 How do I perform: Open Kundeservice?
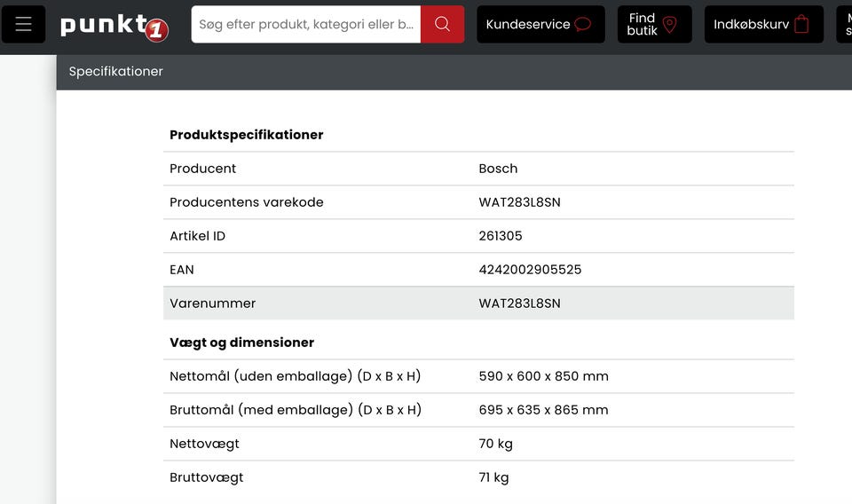(540, 25)
